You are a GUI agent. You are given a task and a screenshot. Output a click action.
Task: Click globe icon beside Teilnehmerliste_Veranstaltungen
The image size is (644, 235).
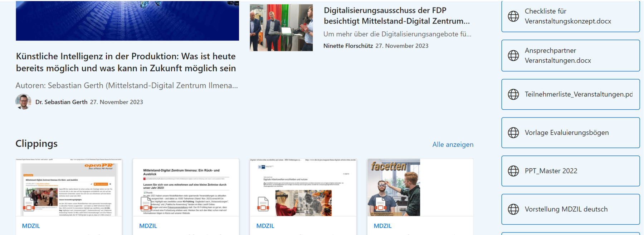(x=513, y=94)
